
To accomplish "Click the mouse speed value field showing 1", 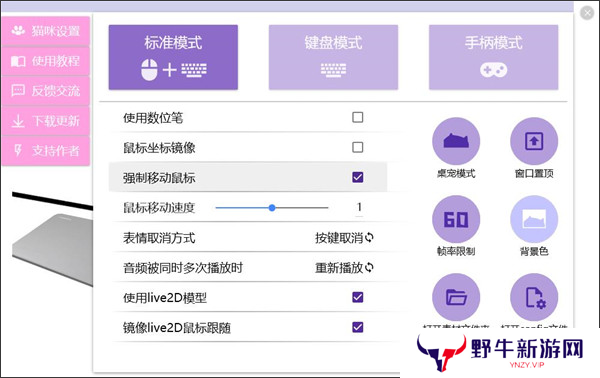I will pyautogui.click(x=359, y=208).
